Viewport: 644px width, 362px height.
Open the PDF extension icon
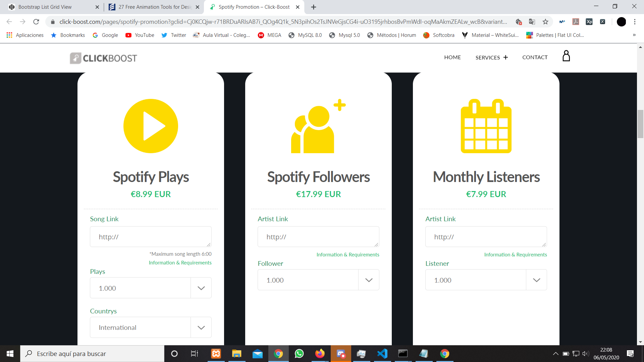click(576, 22)
